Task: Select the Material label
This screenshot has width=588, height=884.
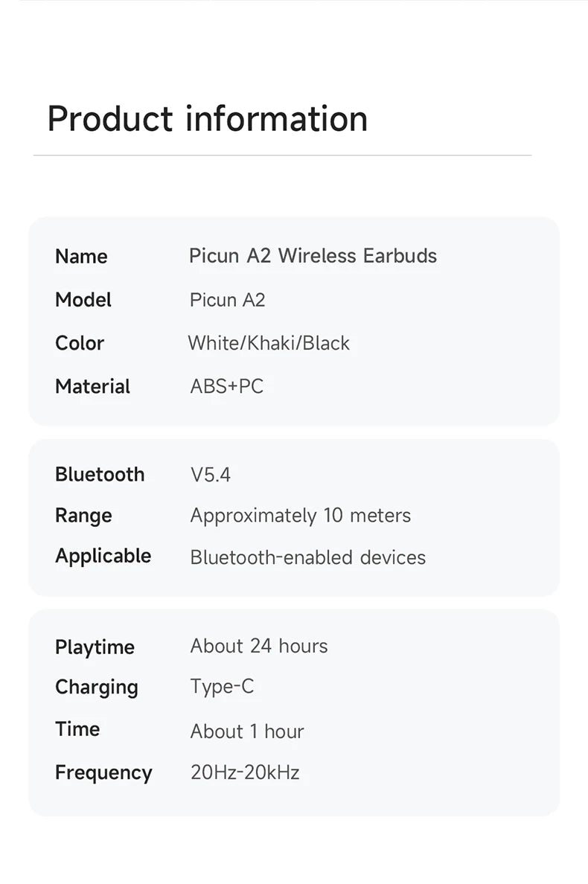Action: point(92,387)
